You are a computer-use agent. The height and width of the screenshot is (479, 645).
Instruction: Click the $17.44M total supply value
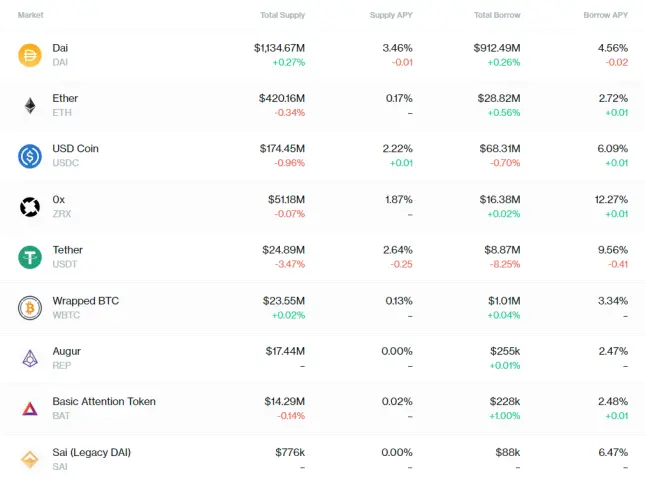click(285, 351)
